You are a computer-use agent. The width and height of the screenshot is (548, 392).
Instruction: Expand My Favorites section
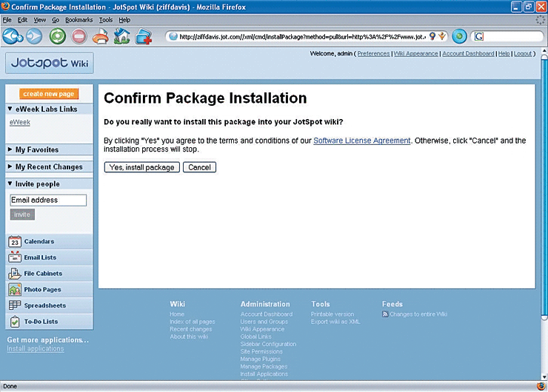click(x=10, y=149)
